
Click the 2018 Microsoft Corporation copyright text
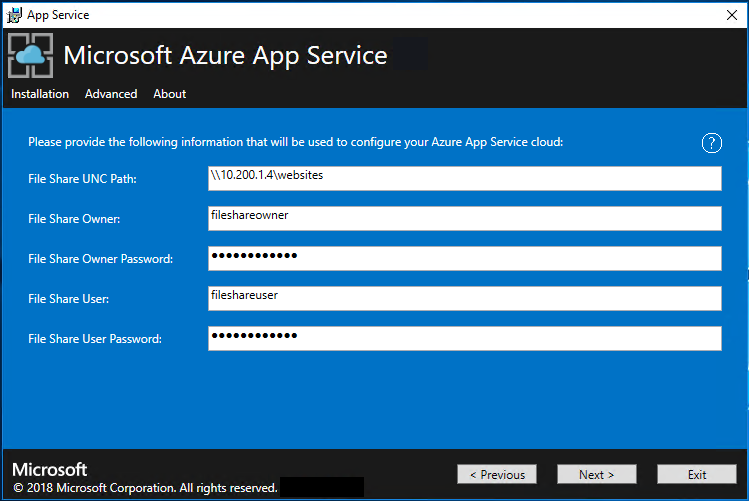pos(145,488)
